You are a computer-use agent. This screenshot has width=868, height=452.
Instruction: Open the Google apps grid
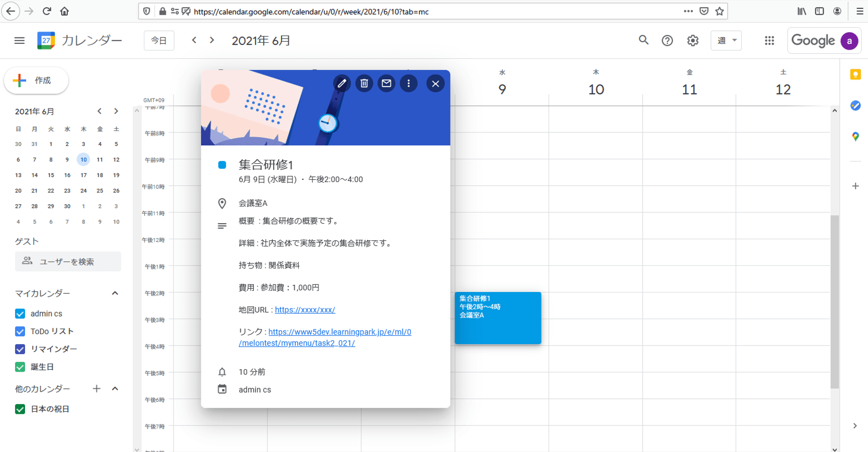coord(769,41)
